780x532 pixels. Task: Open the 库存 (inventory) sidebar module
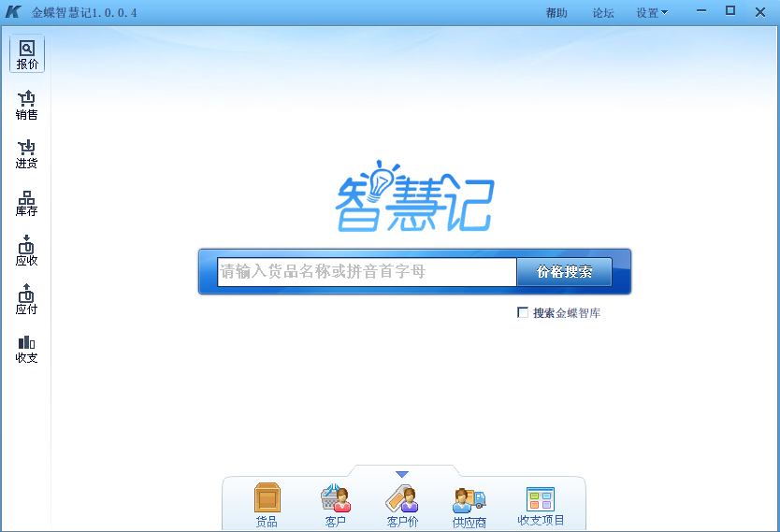coord(27,203)
